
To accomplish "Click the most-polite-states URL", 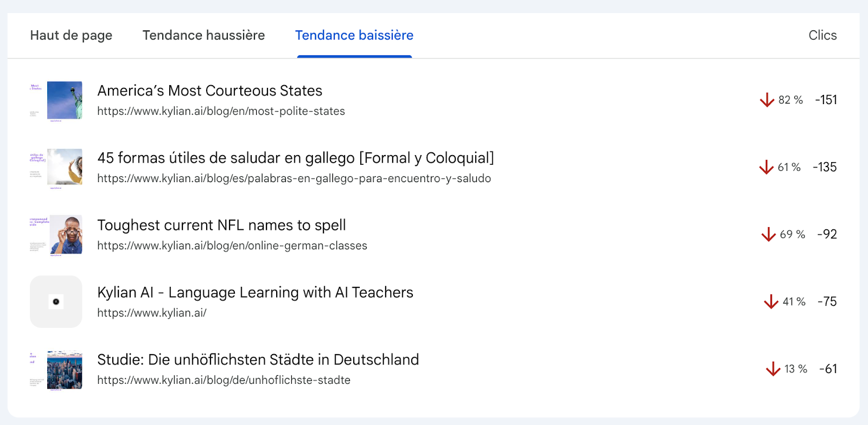I will (221, 111).
